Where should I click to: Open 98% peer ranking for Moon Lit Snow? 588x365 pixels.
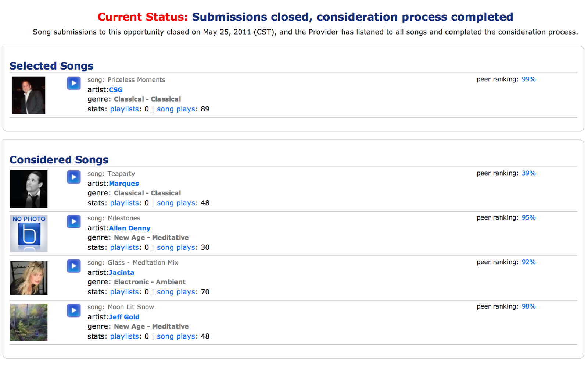[529, 306]
